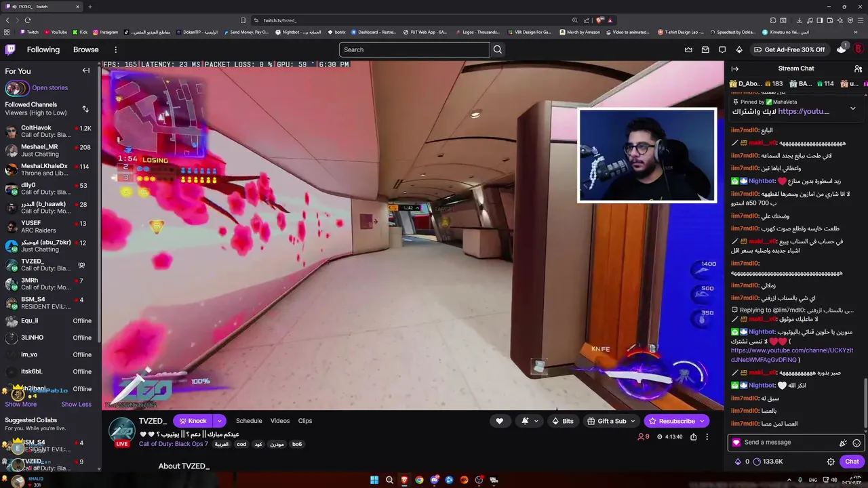The width and height of the screenshot is (868, 488).
Task: Open the Videos tab
Action: coord(280,421)
